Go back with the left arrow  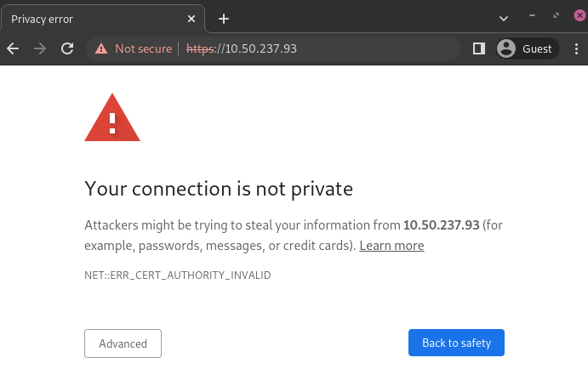pyautogui.click(x=13, y=48)
